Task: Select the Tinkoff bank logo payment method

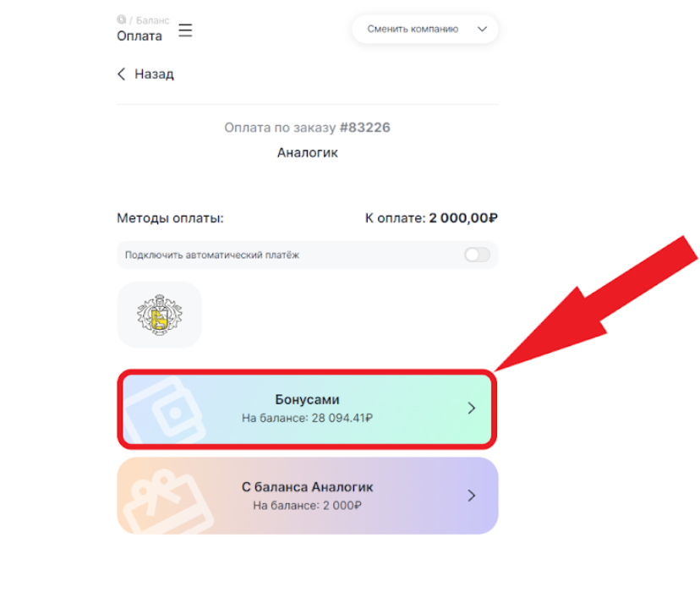Action: (x=159, y=315)
